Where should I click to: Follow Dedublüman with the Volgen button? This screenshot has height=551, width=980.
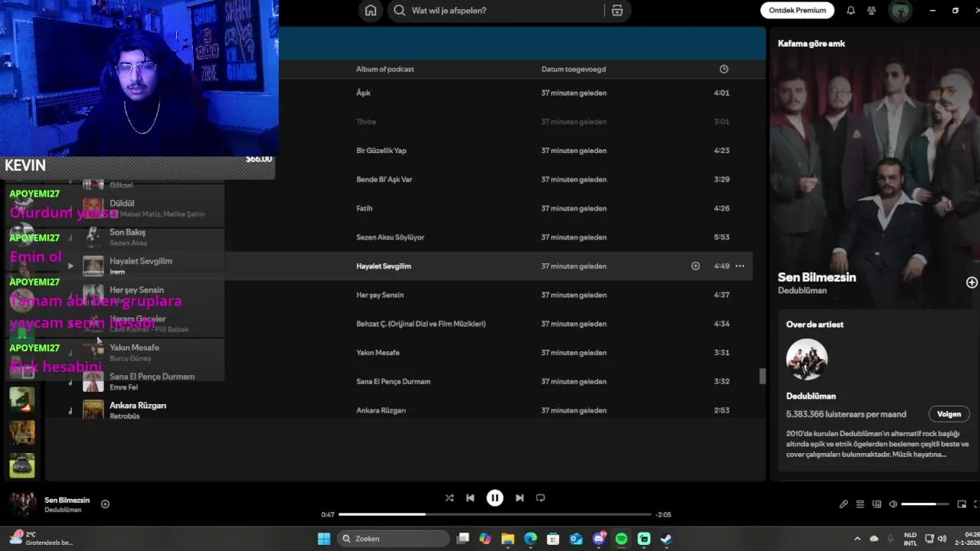click(949, 414)
